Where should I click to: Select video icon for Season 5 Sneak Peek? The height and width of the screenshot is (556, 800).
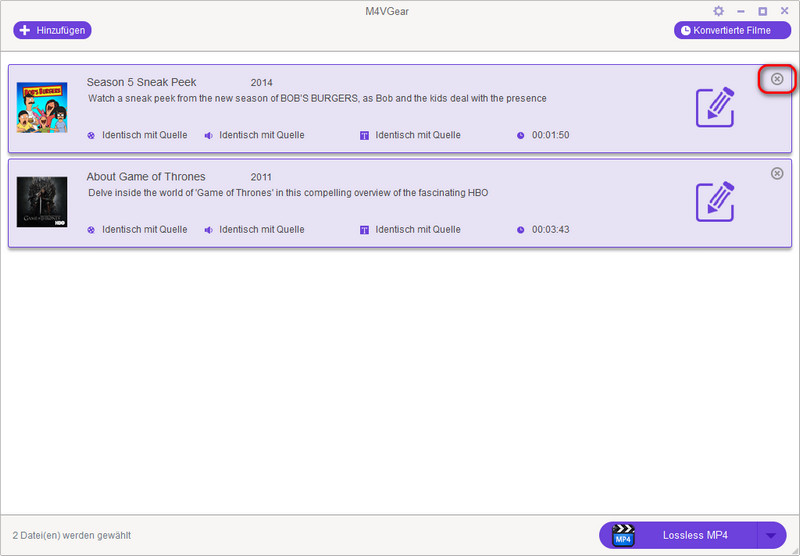click(91, 136)
